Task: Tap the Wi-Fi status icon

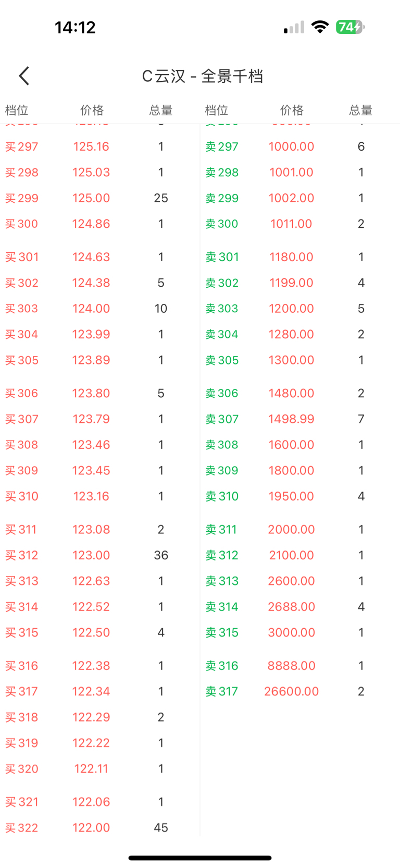Action: [320, 27]
